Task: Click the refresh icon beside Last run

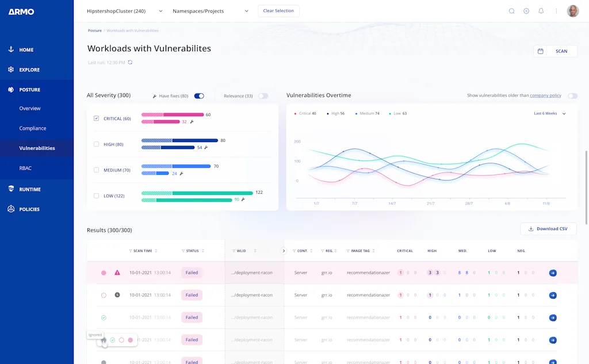Action: [x=130, y=62]
